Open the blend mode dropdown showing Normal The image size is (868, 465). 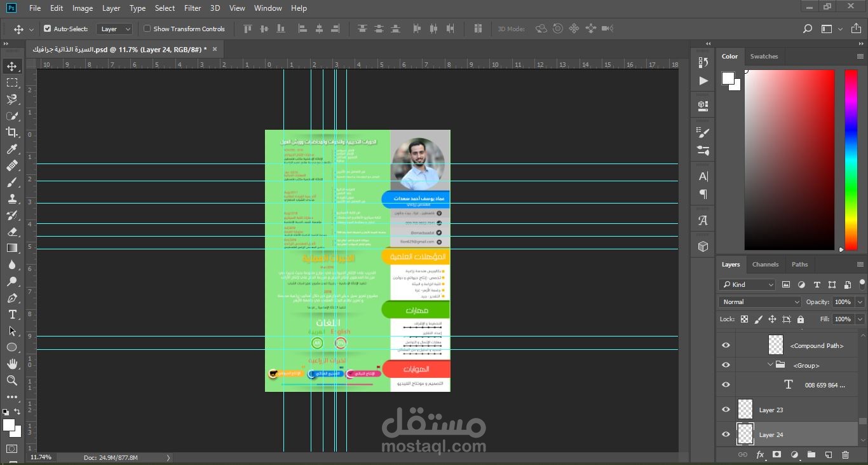tap(760, 302)
